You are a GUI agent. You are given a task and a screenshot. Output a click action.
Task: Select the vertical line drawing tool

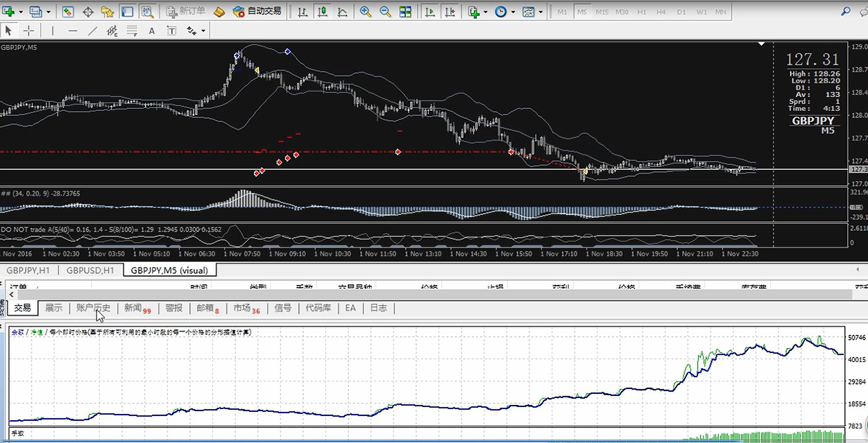[53, 31]
